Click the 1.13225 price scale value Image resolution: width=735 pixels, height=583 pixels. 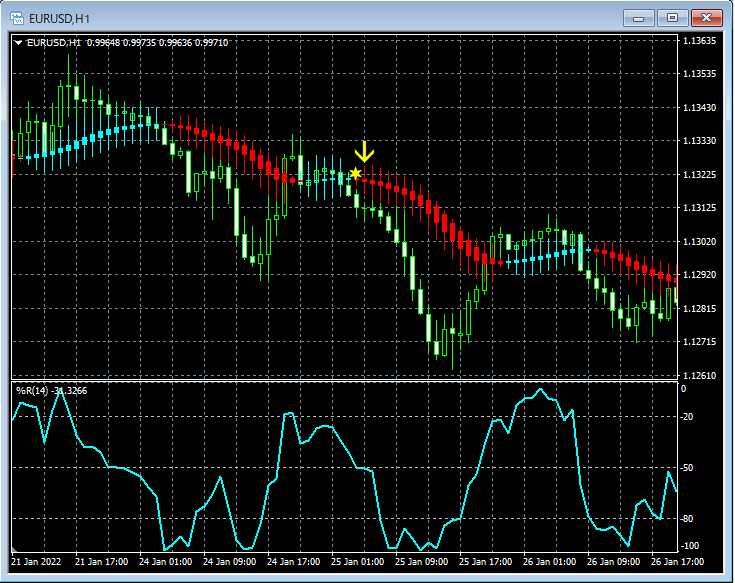(699, 174)
